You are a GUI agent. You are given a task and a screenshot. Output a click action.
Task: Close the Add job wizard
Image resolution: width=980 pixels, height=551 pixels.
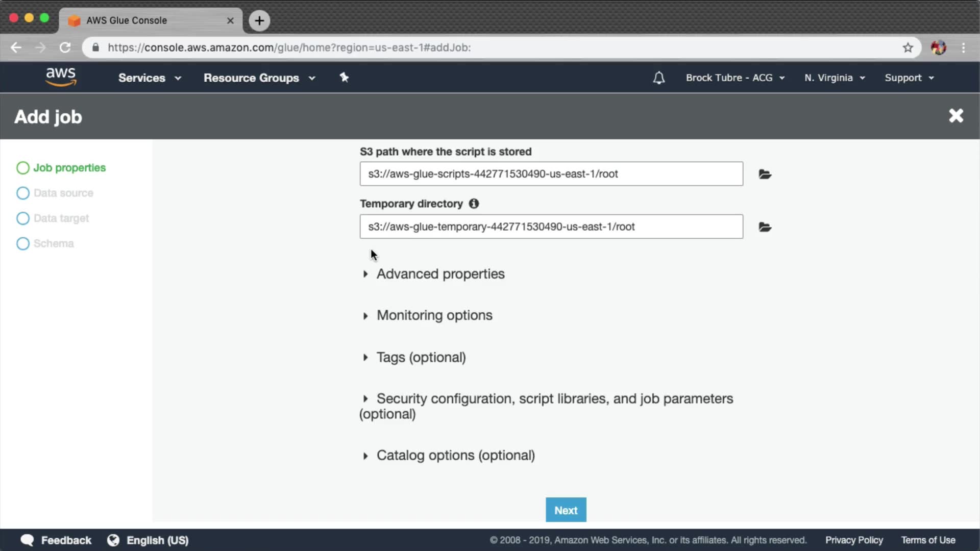(x=955, y=116)
